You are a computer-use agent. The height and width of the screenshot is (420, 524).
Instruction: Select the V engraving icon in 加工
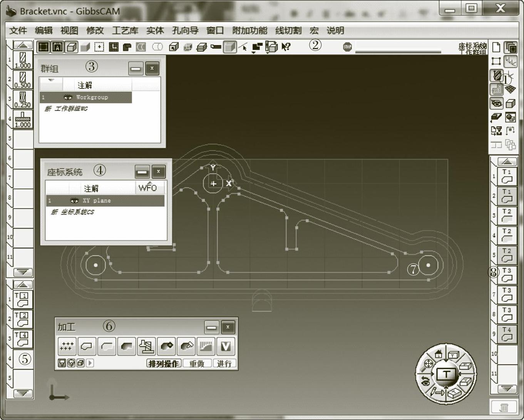tap(226, 346)
